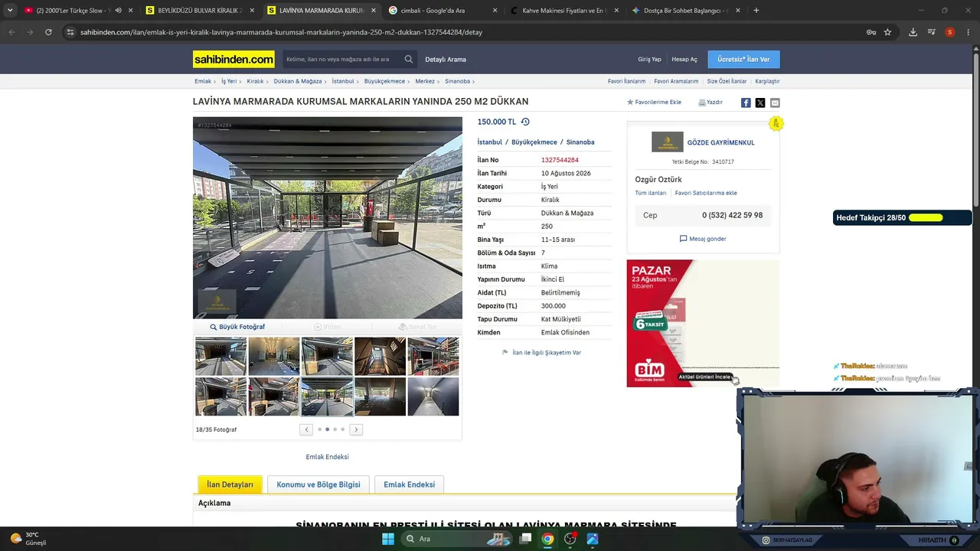Click Mesaj gönder to message the seller
The image size is (980, 551).
tap(703, 239)
